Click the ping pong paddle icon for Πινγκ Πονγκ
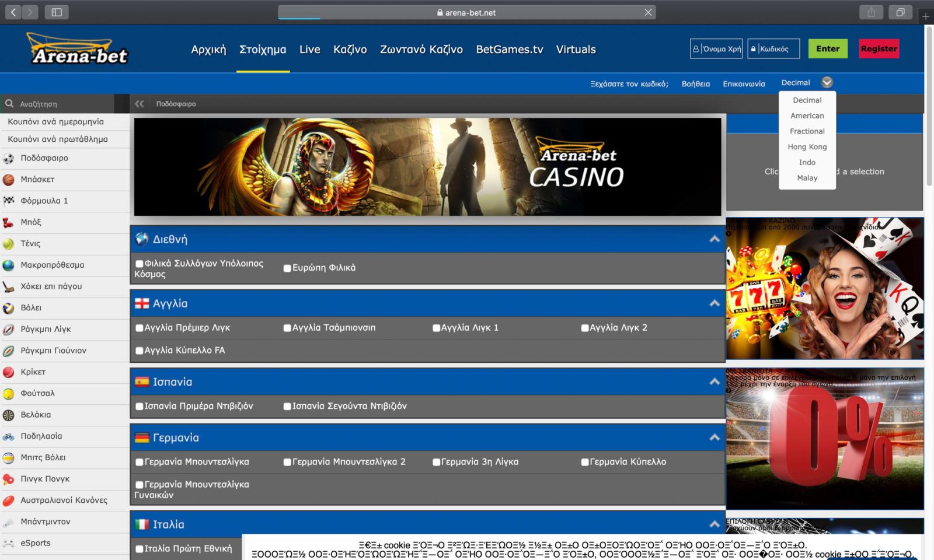 point(9,479)
